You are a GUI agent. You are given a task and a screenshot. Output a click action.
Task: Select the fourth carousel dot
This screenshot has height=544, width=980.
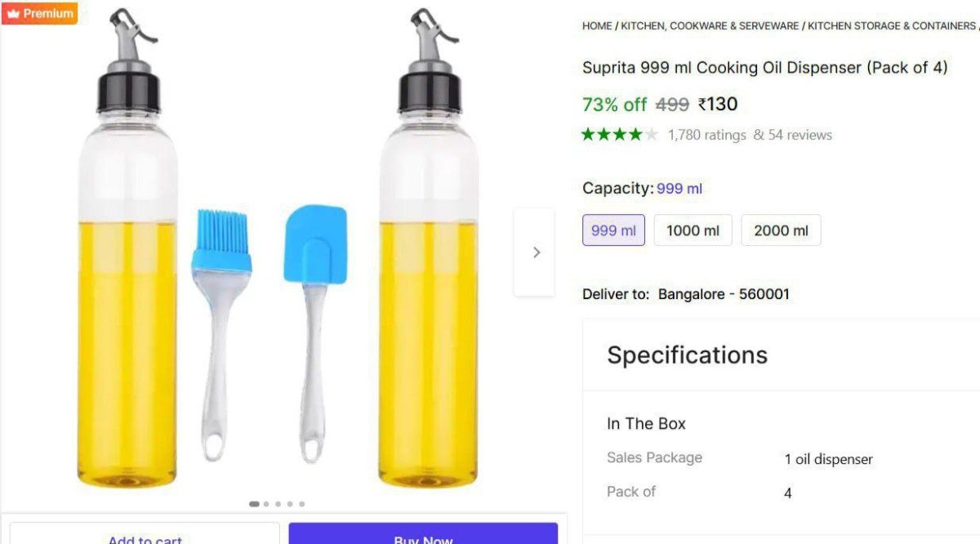290,504
